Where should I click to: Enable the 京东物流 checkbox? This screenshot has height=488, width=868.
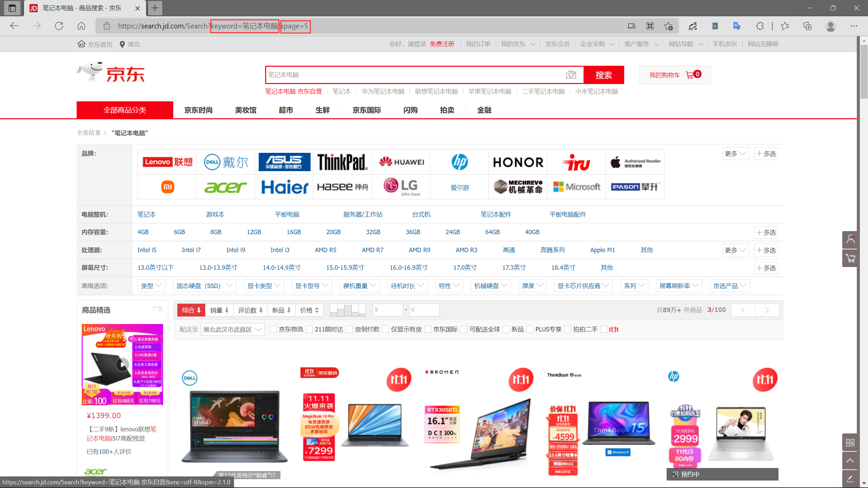point(273,329)
